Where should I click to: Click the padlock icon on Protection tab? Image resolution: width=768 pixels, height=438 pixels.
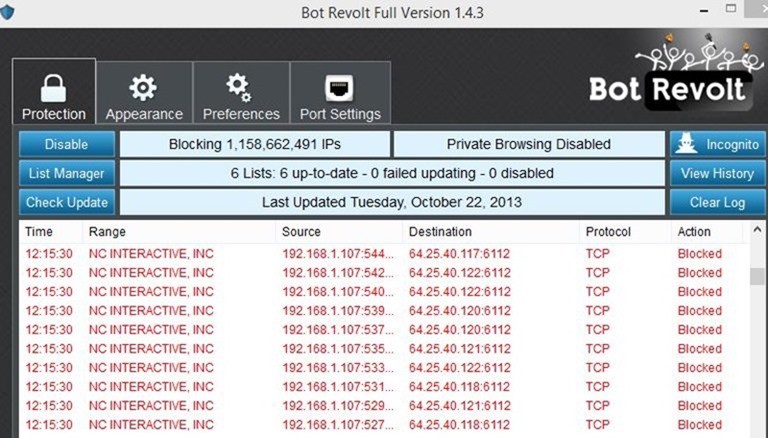click(53, 88)
